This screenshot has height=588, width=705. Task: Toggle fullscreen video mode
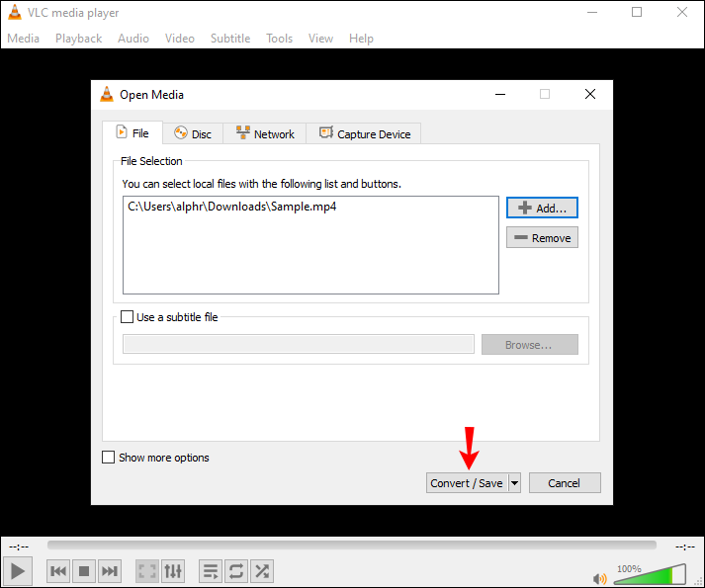(x=147, y=571)
